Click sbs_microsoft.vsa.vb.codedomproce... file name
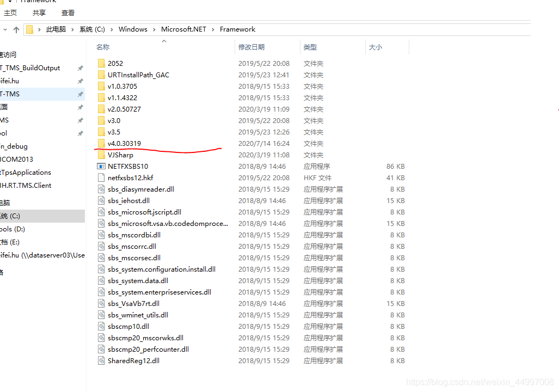The height and width of the screenshot is (392, 559). coord(168,224)
